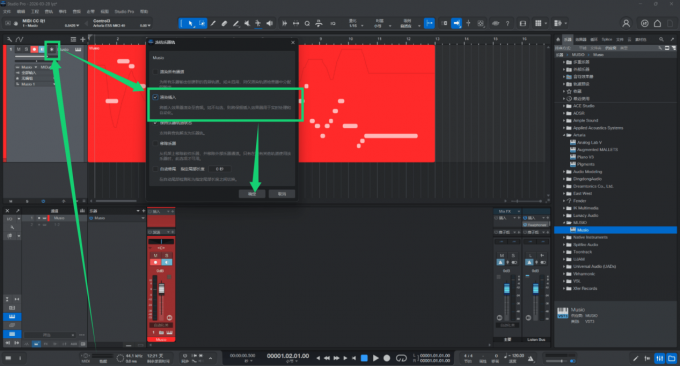The height and width of the screenshot is (366, 680).
Task: Select the Arrow tool in the toolbar
Action: pos(190,23)
